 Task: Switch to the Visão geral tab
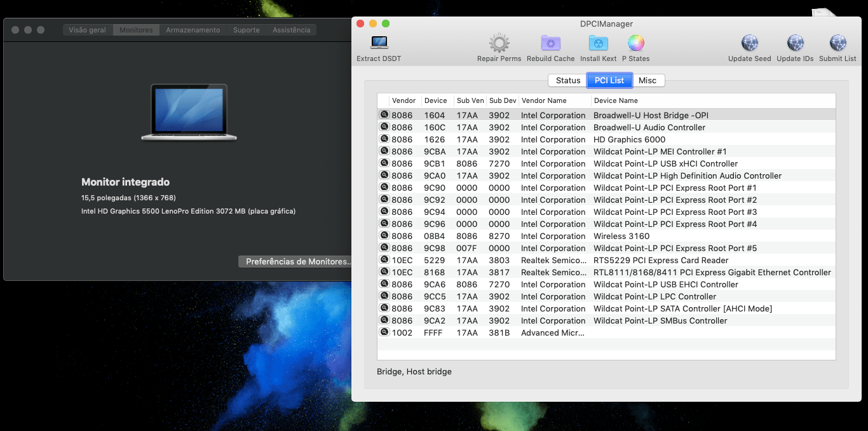(87, 30)
